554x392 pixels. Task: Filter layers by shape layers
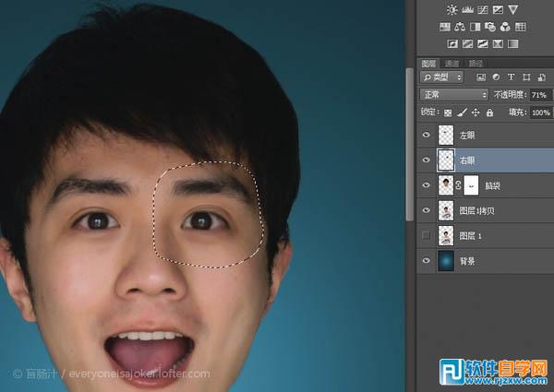(526, 77)
